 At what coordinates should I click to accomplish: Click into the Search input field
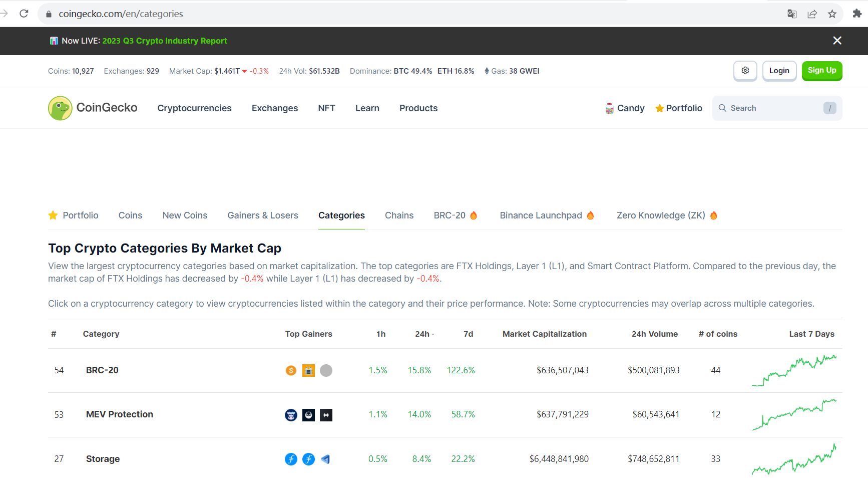pos(777,108)
